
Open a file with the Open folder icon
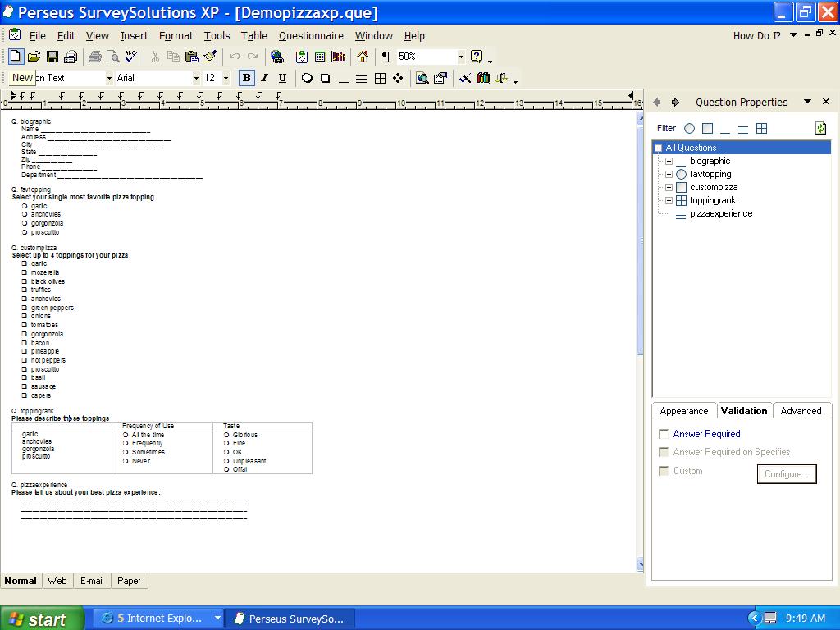pyautogui.click(x=34, y=57)
